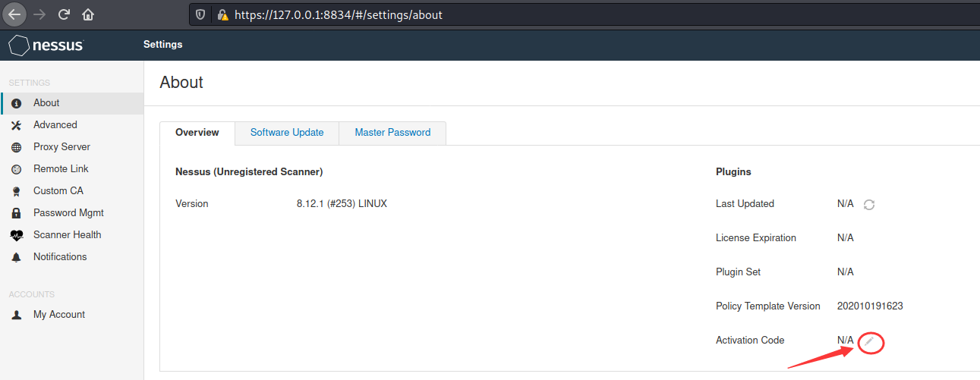Click the My Account user icon
This screenshot has height=380, width=980.
coord(17,315)
